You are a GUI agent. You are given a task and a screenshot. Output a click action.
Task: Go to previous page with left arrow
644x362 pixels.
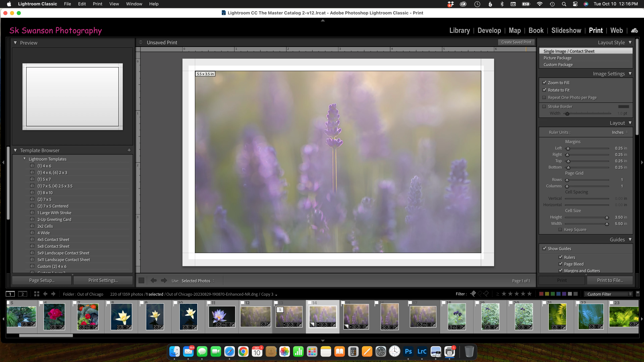[x=153, y=281]
